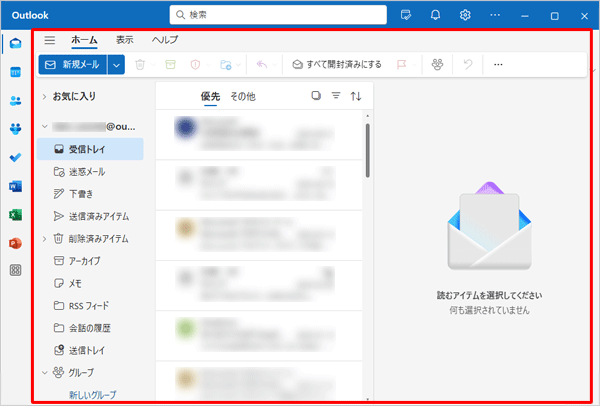Open the toolbar more options ellipsis
600x406 pixels.
498,64
